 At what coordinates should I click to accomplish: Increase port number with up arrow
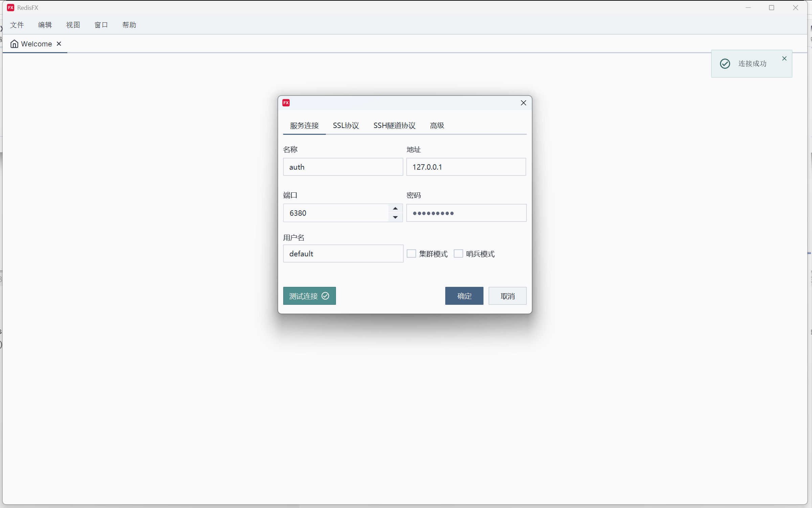[395, 209]
